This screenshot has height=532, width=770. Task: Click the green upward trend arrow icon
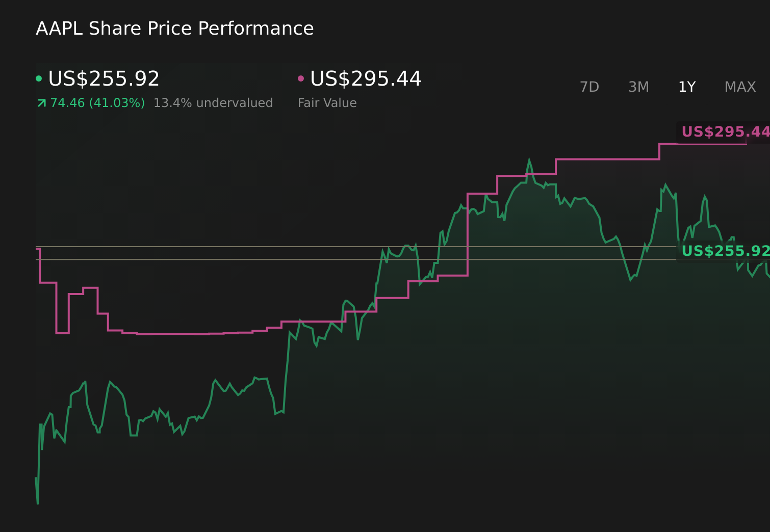tap(41, 102)
